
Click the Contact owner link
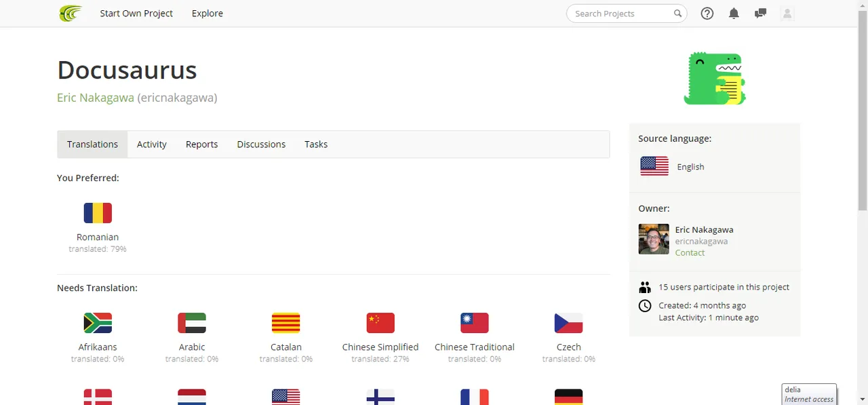(690, 252)
